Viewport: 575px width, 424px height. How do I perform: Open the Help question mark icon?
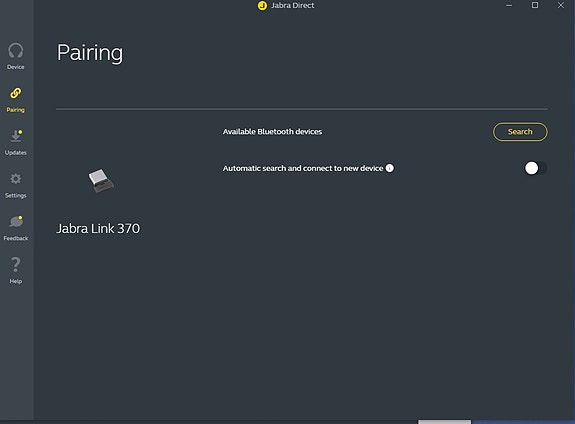click(x=15, y=264)
